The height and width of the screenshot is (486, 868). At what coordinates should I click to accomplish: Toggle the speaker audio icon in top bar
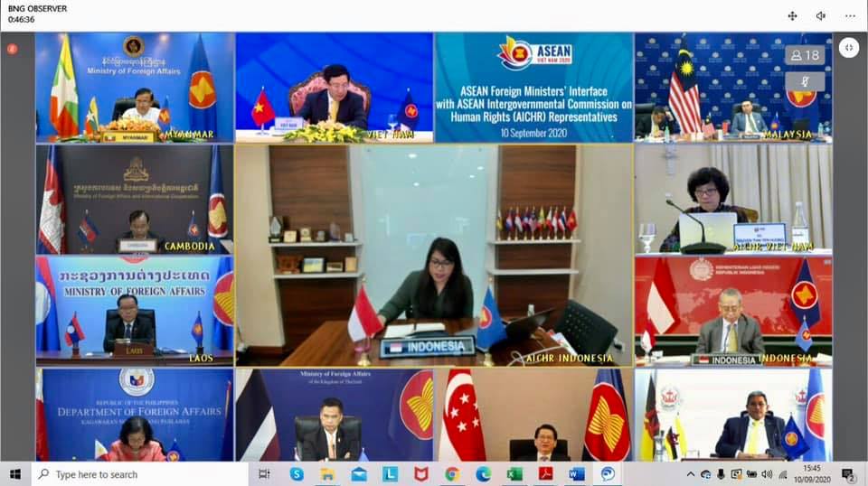pyautogui.click(x=821, y=16)
